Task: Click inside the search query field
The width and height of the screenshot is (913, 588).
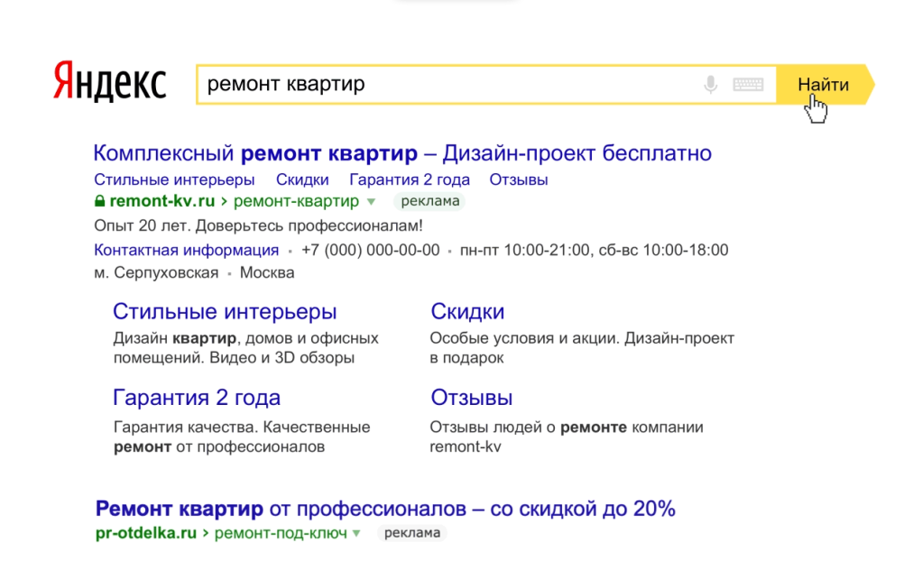Action: 406,84
